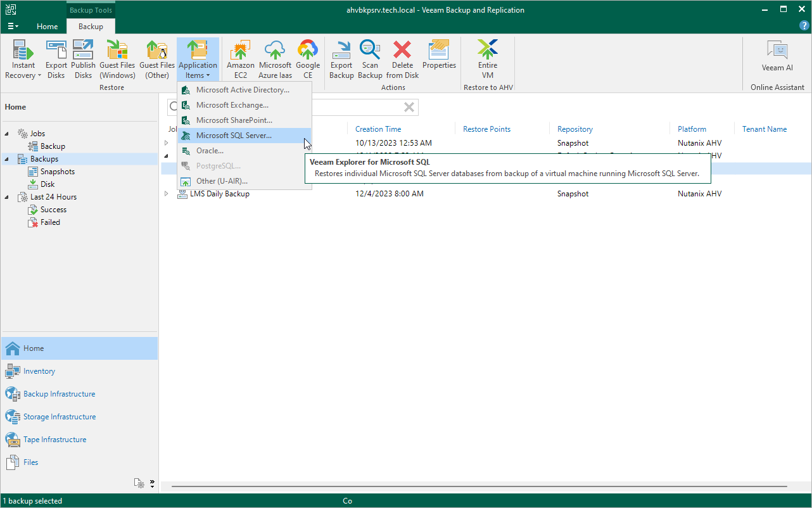
Task: Expand the LMS Daily Backup row arrow
Action: tap(167, 194)
